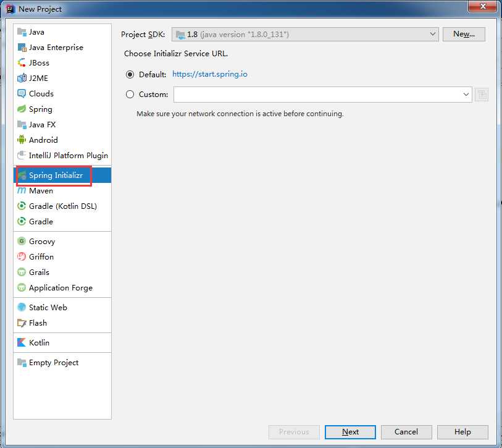Click the Groovy G icon

[22, 241]
